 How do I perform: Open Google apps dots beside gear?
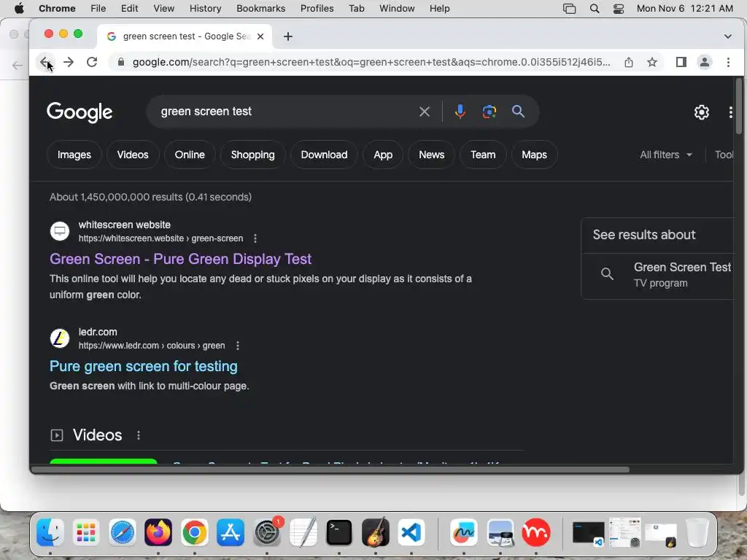click(x=730, y=112)
